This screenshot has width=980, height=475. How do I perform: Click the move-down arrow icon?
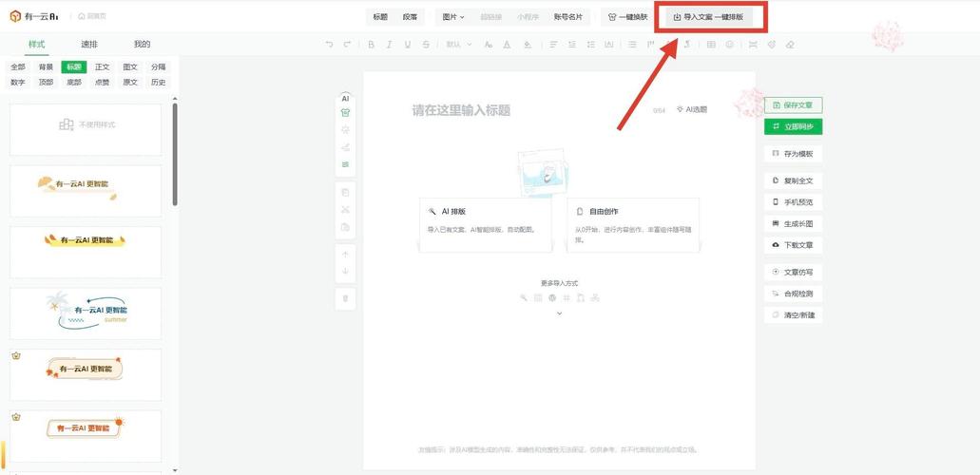[345, 272]
